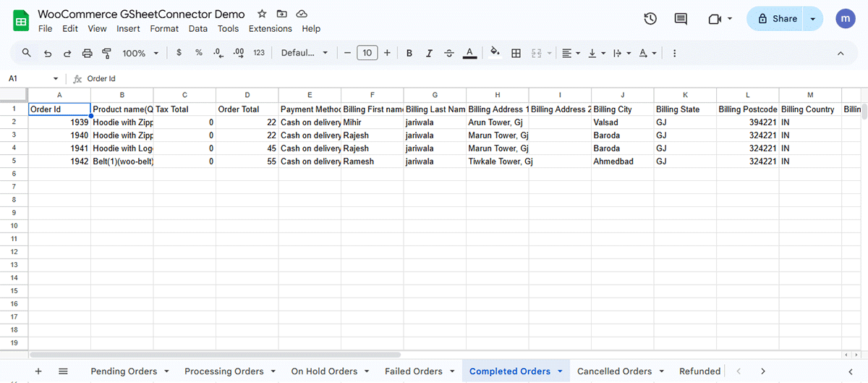
Task: Open the all sheets list icon
Action: [63, 371]
